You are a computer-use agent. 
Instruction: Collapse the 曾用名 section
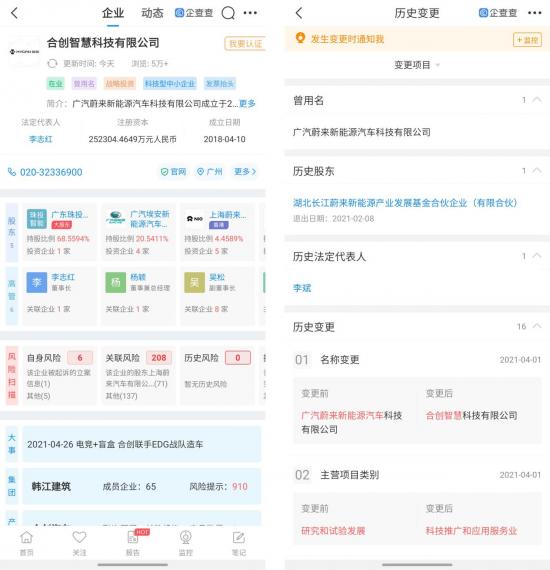(537, 100)
